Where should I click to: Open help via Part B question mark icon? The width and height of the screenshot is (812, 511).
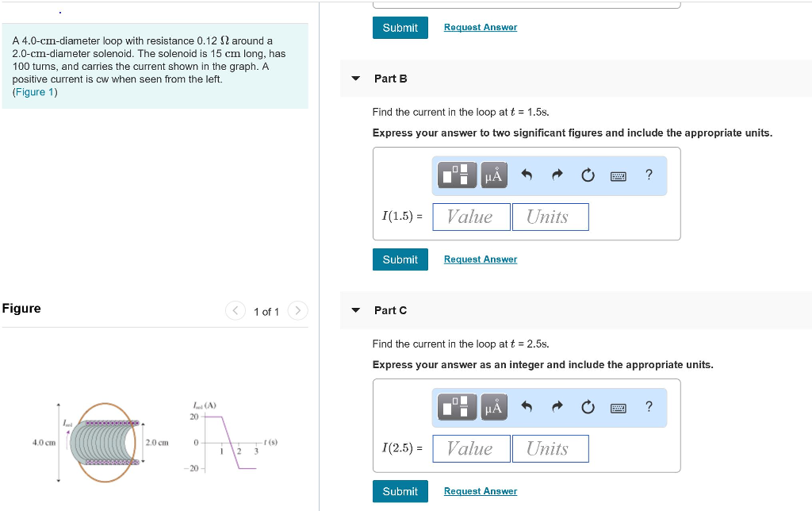(x=649, y=175)
